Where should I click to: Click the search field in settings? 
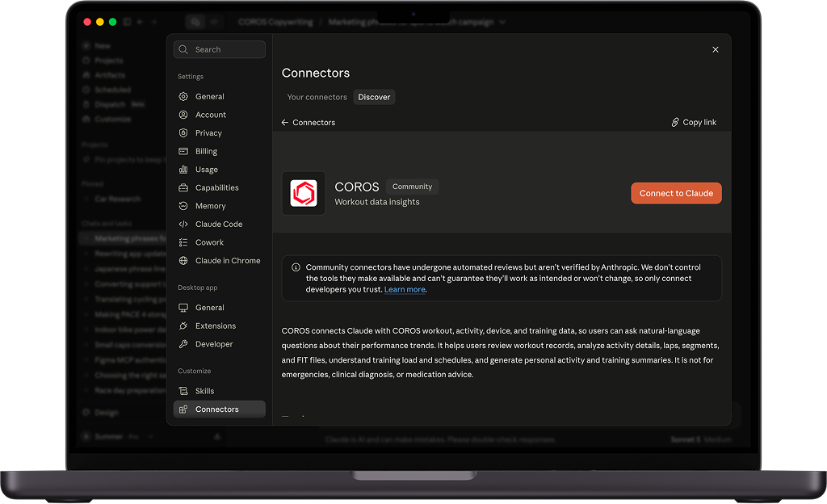point(219,49)
